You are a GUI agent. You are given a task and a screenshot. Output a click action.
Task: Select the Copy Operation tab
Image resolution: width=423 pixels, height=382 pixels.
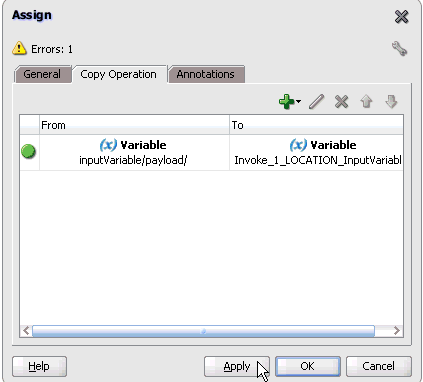pos(119,74)
